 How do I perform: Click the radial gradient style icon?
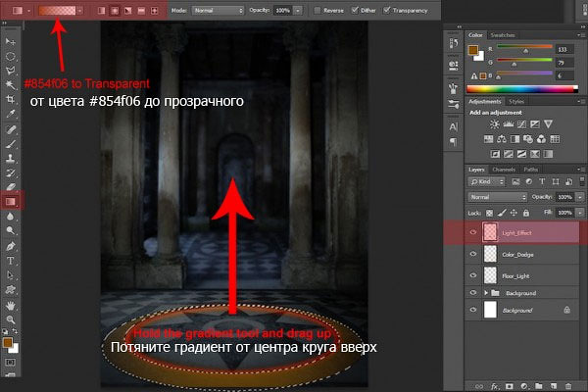(117, 10)
